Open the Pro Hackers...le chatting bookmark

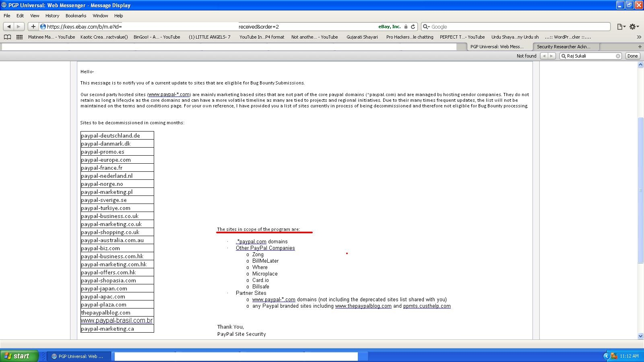(x=410, y=37)
